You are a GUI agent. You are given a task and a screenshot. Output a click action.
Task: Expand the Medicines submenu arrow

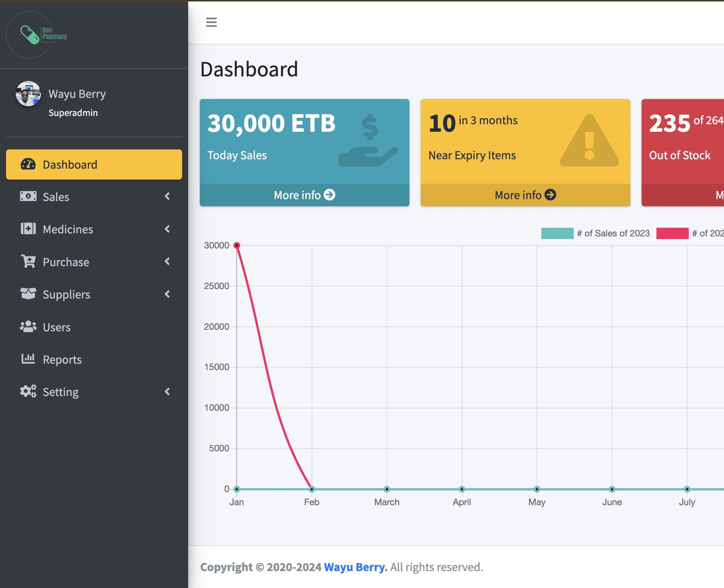(x=167, y=229)
